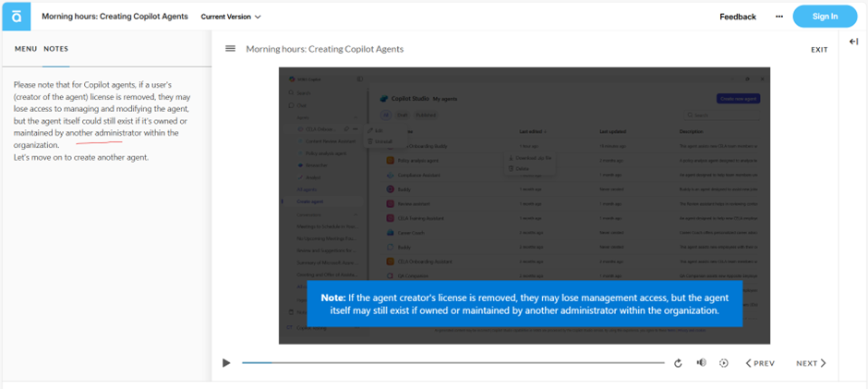This screenshot has width=868, height=389.
Task: Click the search field above the slide's agent table
Action: (721, 115)
